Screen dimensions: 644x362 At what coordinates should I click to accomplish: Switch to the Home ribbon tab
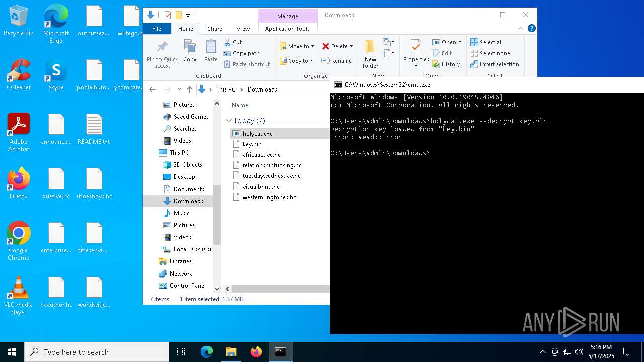[185, 29]
